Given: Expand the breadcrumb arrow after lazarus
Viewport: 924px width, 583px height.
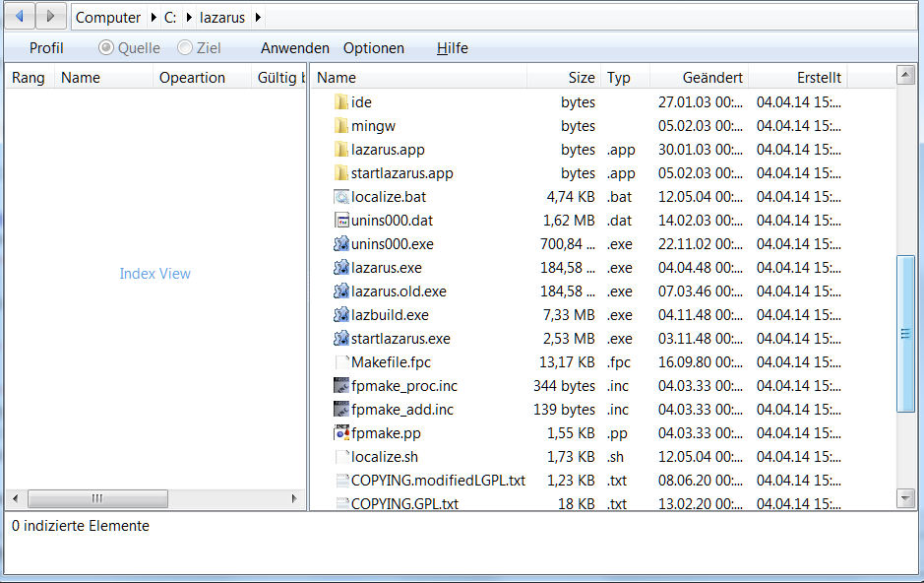Looking at the screenshot, I should (x=258, y=18).
